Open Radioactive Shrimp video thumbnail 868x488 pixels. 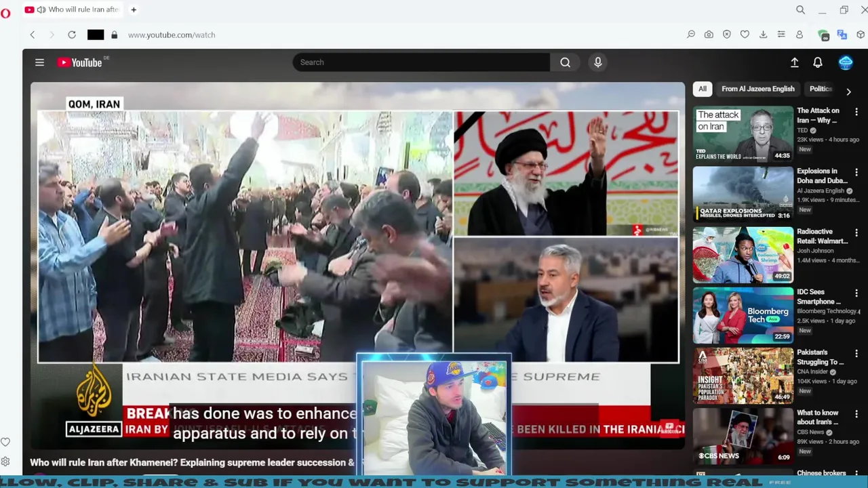coord(743,255)
